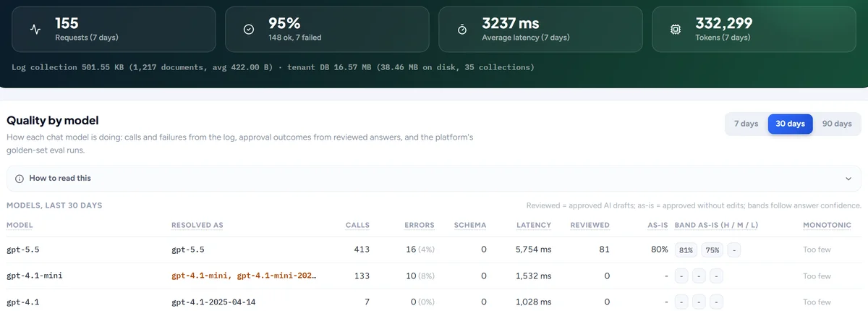This screenshot has height=311, width=868.
Task: Click the gpt-5.5 model name cell
Action: 23,250
